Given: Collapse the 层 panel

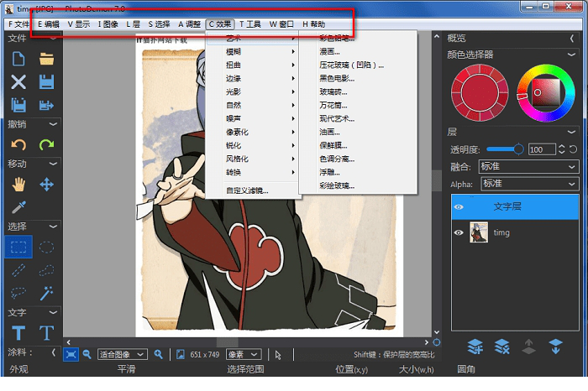Looking at the screenshot, I should coord(571,132).
